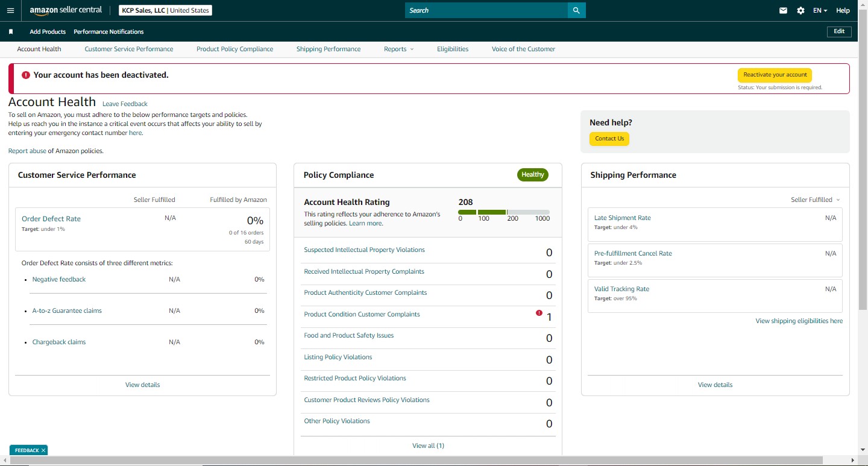The width and height of the screenshot is (868, 466).
Task: Click the Amazon Seller Central logo
Action: pos(66,10)
